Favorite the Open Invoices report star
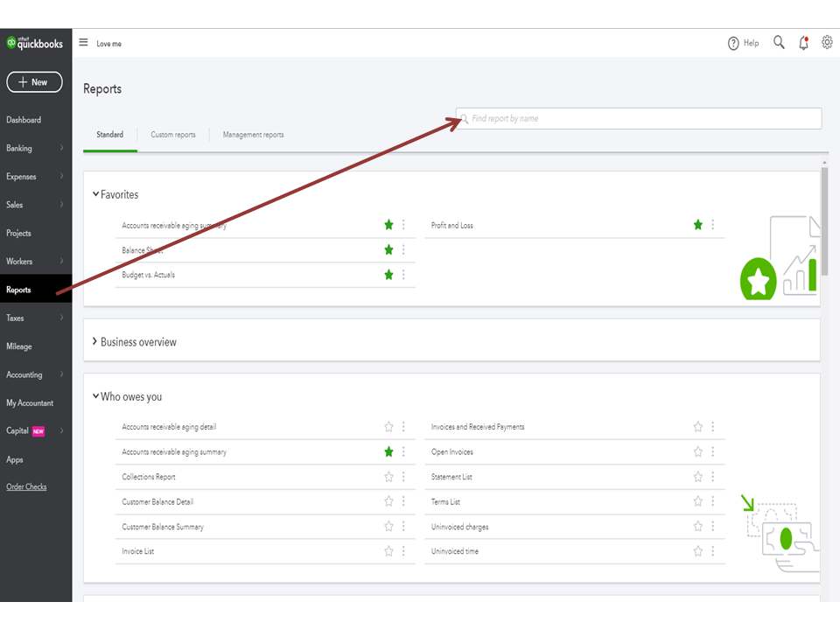This screenshot has height=630, width=840. pyautogui.click(x=697, y=452)
